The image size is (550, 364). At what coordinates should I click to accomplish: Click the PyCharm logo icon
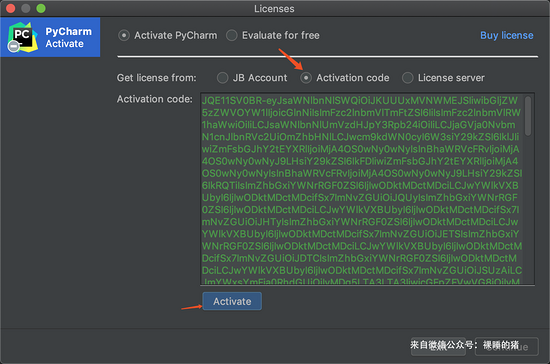(22, 37)
